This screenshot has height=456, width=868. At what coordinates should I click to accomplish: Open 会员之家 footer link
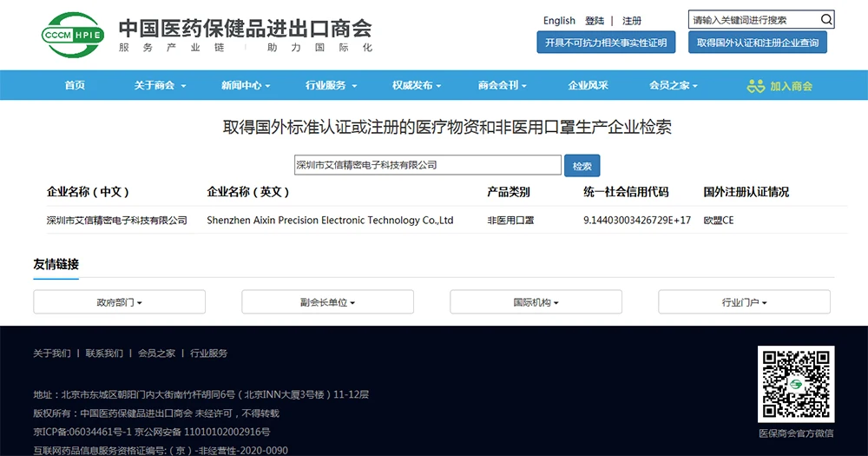click(156, 353)
